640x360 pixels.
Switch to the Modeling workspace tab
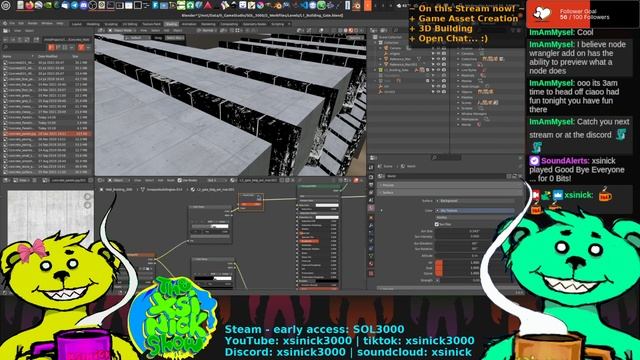pyautogui.click(x=93, y=24)
